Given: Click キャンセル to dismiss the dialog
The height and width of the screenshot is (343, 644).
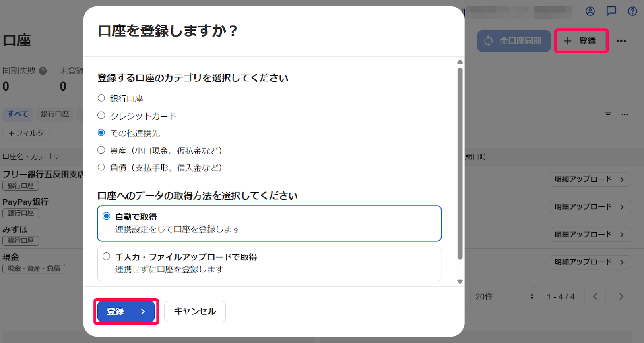Looking at the screenshot, I should 195,311.
